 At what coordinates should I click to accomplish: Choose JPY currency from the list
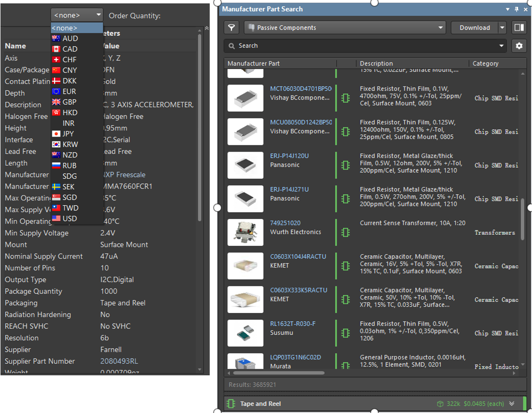(77, 134)
